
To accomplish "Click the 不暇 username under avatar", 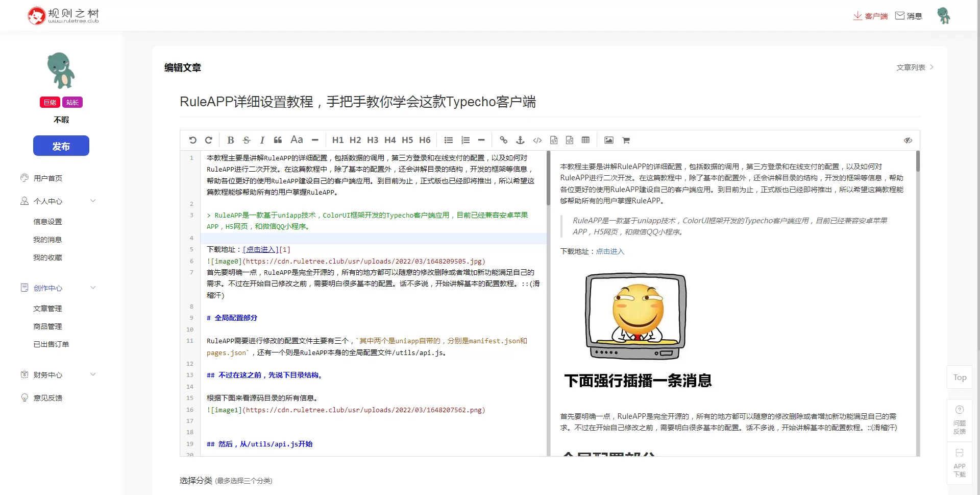I will click(61, 120).
